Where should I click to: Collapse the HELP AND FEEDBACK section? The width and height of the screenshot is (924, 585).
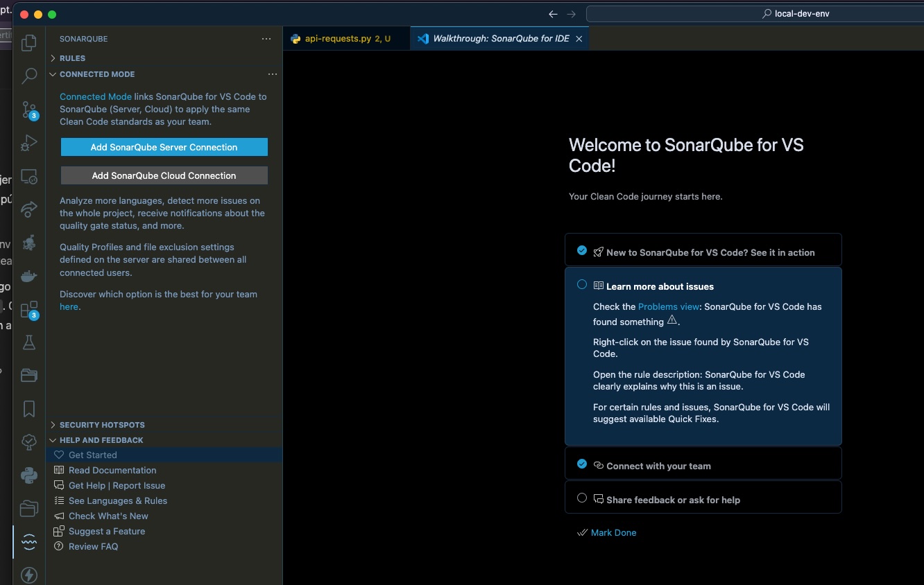tap(164, 440)
